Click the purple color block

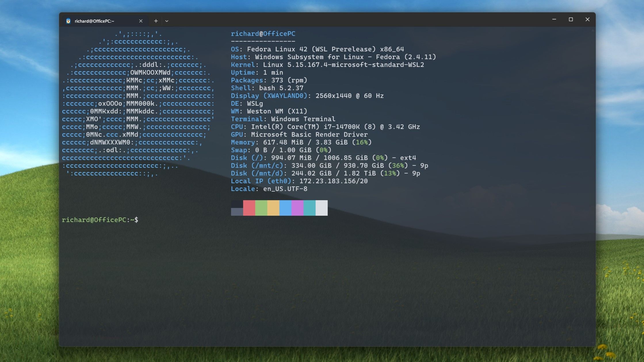(x=297, y=208)
